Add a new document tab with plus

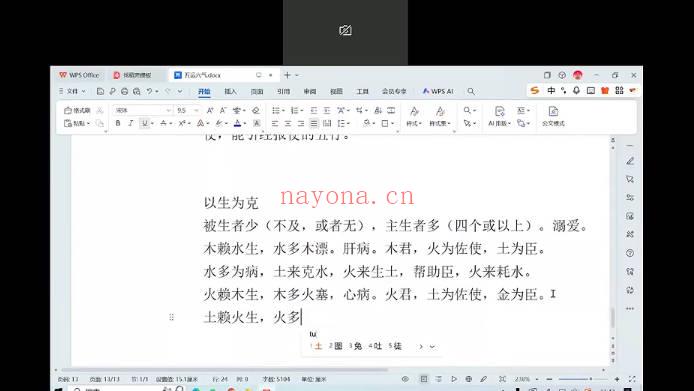pos(287,75)
